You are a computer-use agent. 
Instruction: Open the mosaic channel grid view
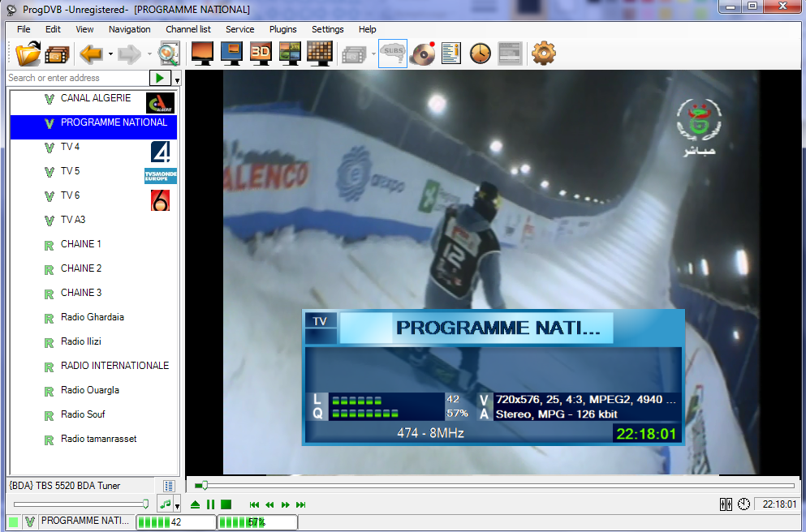click(319, 54)
